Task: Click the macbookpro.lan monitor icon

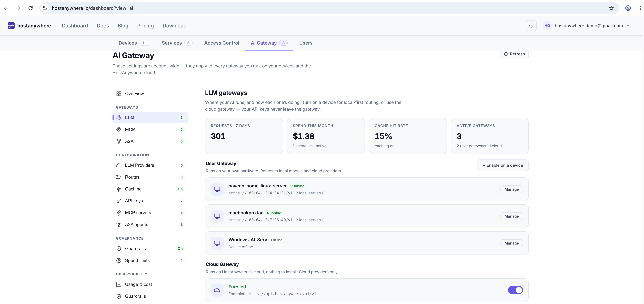Action: click(217, 216)
